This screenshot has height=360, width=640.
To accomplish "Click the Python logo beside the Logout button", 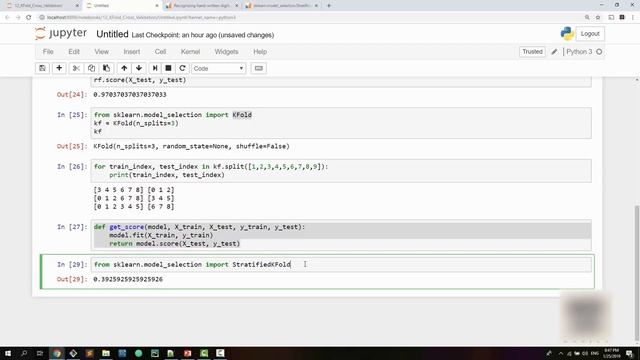I will 567,34.
